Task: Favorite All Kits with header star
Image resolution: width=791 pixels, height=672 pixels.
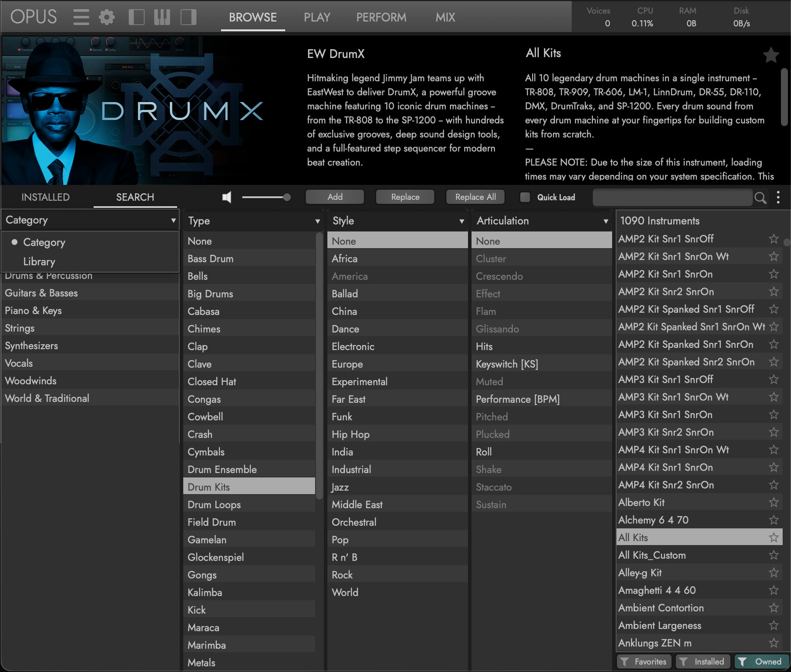Action: click(x=771, y=55)
